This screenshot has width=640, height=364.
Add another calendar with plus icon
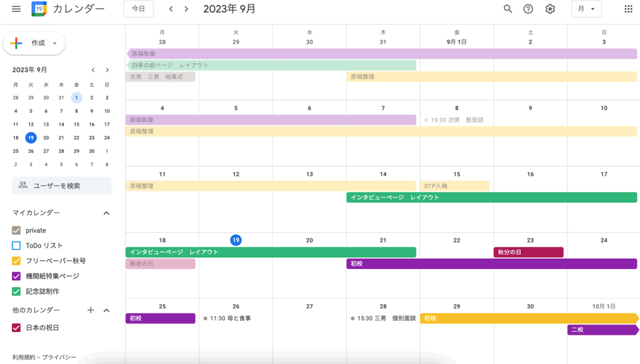click(x=91, y=310)
